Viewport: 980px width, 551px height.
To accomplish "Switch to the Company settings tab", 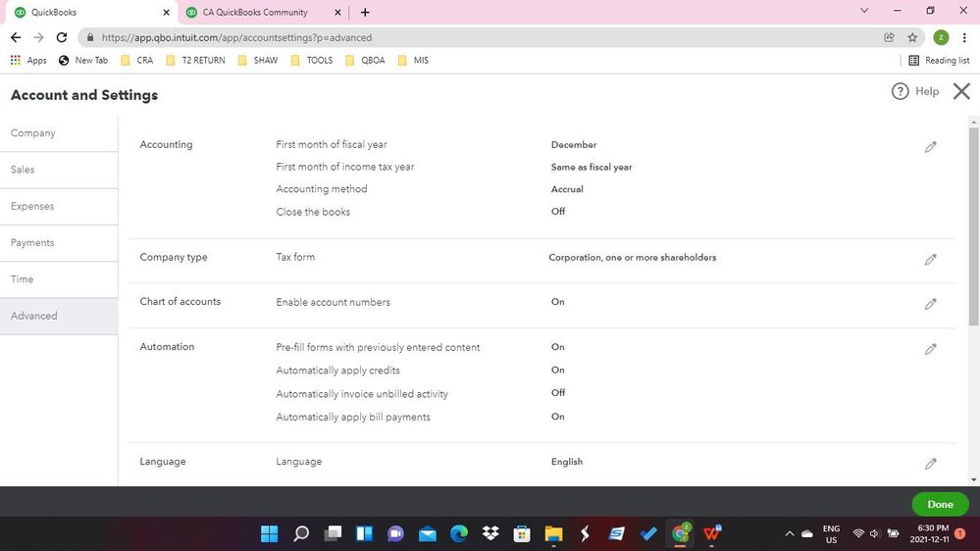I will click(59, 133).
